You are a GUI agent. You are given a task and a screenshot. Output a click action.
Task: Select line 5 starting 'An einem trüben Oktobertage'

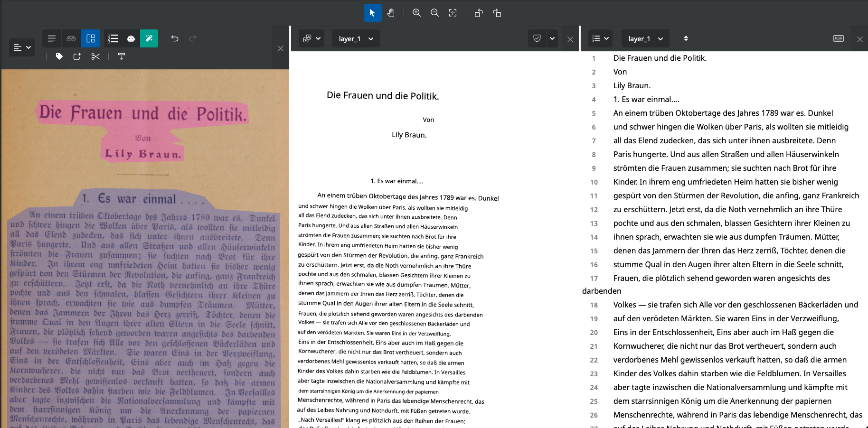click(x=723, y=113)
